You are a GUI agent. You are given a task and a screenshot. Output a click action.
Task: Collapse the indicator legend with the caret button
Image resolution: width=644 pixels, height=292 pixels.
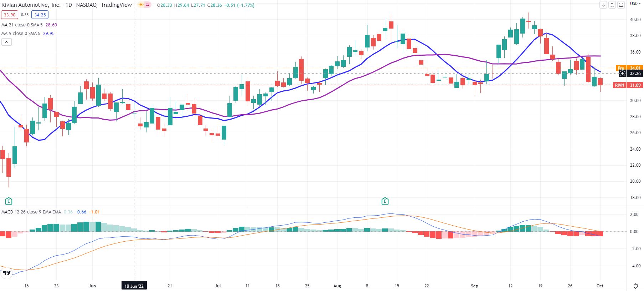pos(6,42)
